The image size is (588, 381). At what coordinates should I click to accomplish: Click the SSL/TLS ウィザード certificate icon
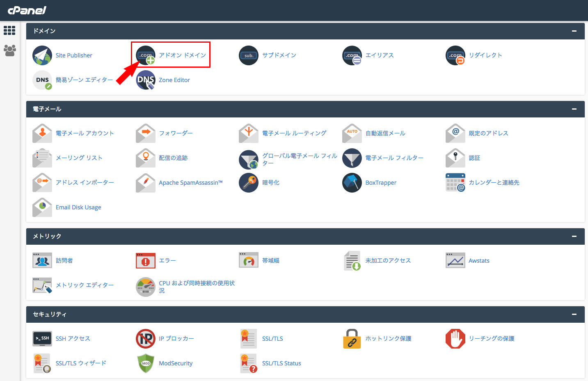(42, 363)
